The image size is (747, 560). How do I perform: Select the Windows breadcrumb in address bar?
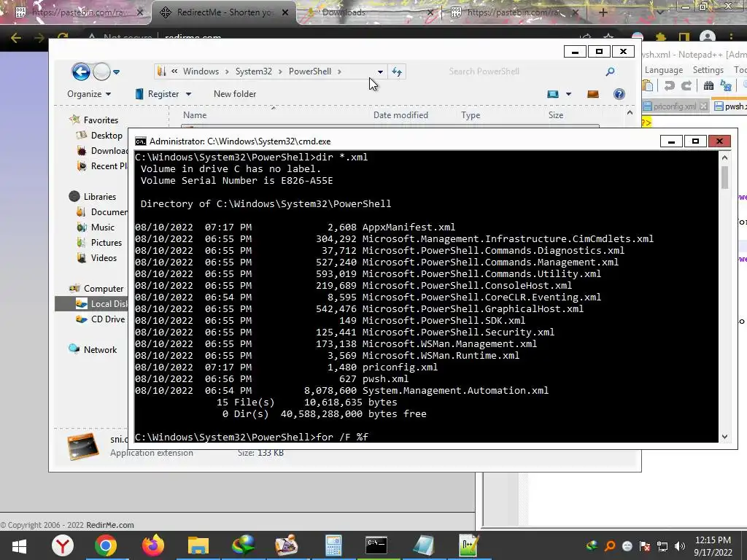[x=201, y=71]
